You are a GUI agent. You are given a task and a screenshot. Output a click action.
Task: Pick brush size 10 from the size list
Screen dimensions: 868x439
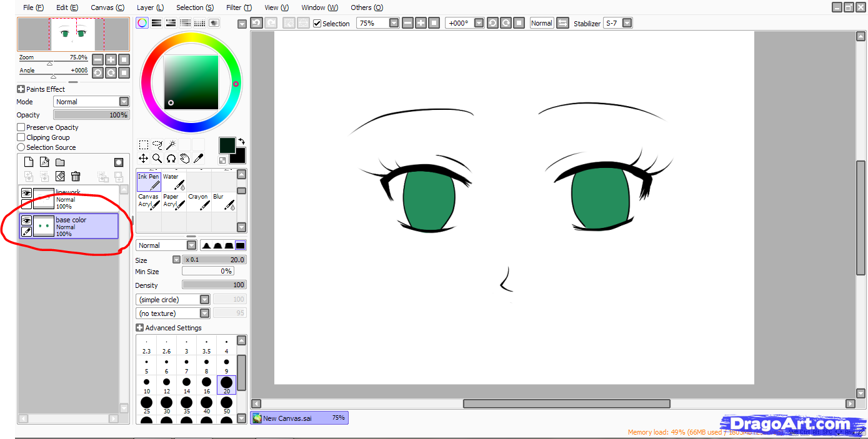(146, 385)
